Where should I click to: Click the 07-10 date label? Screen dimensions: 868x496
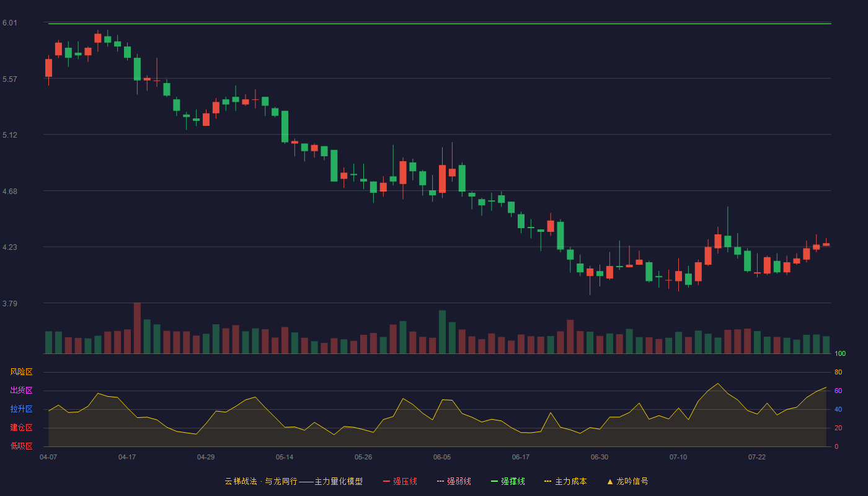point(678,457)
